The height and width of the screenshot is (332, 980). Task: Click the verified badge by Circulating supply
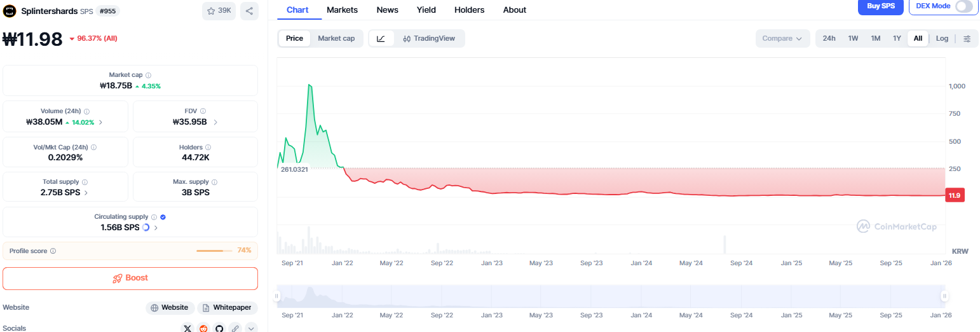point(163,217)
